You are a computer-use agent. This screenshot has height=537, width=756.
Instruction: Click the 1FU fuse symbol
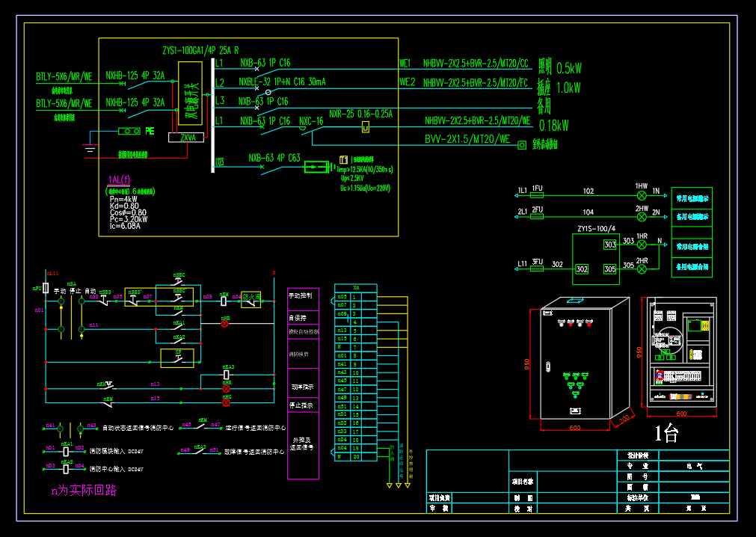click(x=537, y=195)
